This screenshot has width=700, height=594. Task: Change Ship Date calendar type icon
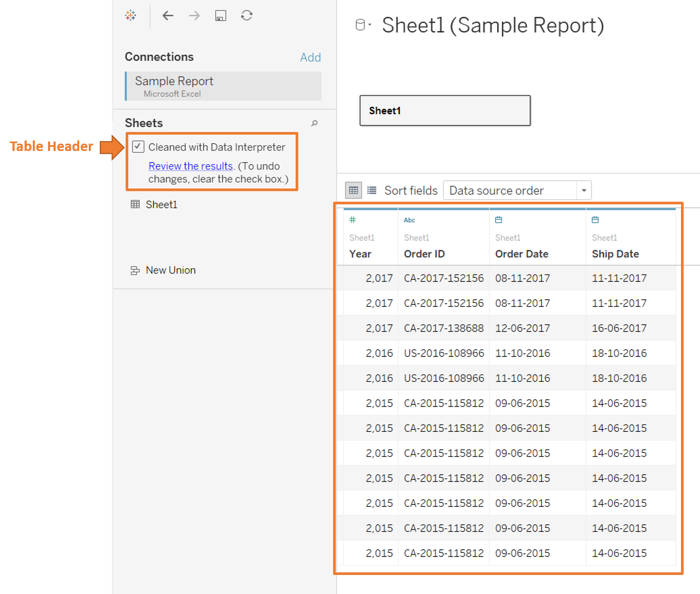tap(595, 220)
